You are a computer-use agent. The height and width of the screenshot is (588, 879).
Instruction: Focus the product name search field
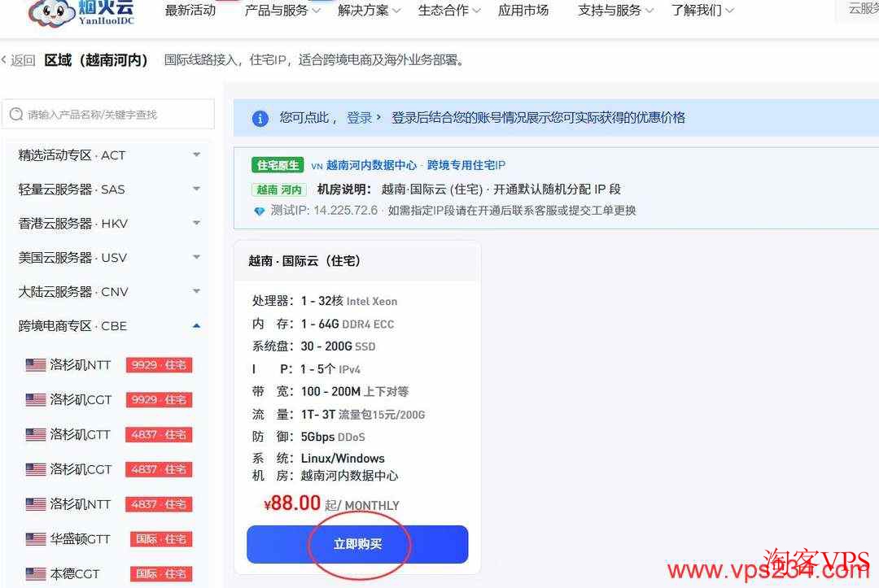(108, 114)
